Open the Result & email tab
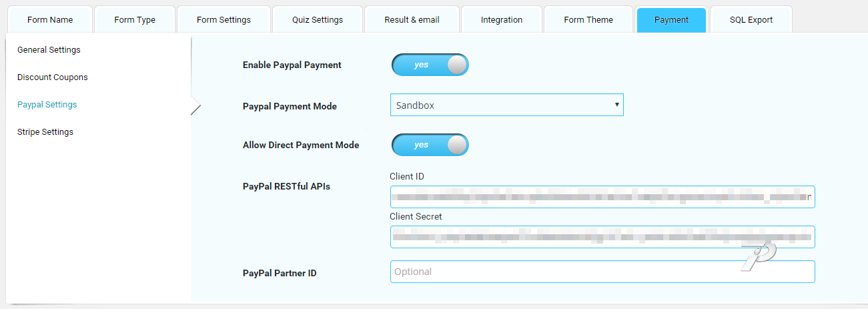868x309 pixels. [x=412, y=19]
